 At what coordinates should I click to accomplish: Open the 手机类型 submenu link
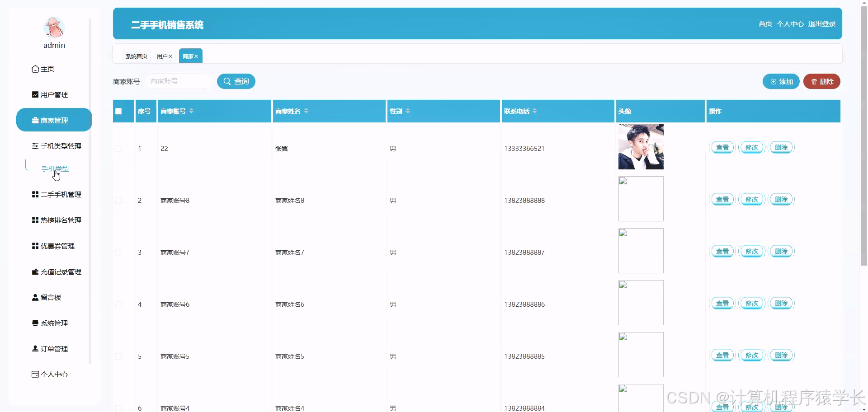(55, 169)
